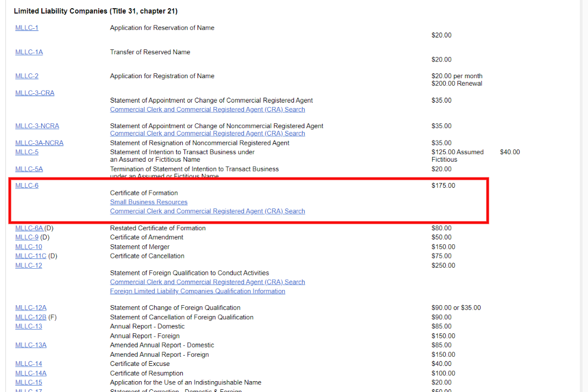Select the MLLC-3-NCRA form link
This screenshot has width=588, height=392.
[x=37, y=126]
